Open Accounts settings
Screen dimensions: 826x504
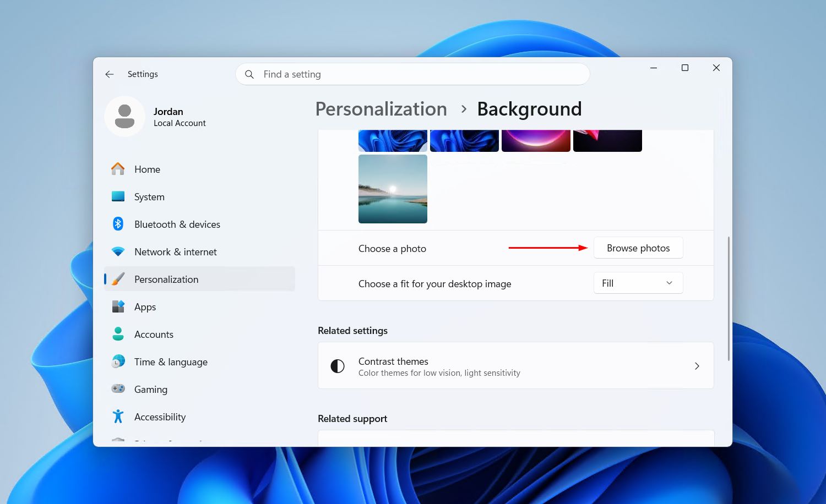point(199,334)
